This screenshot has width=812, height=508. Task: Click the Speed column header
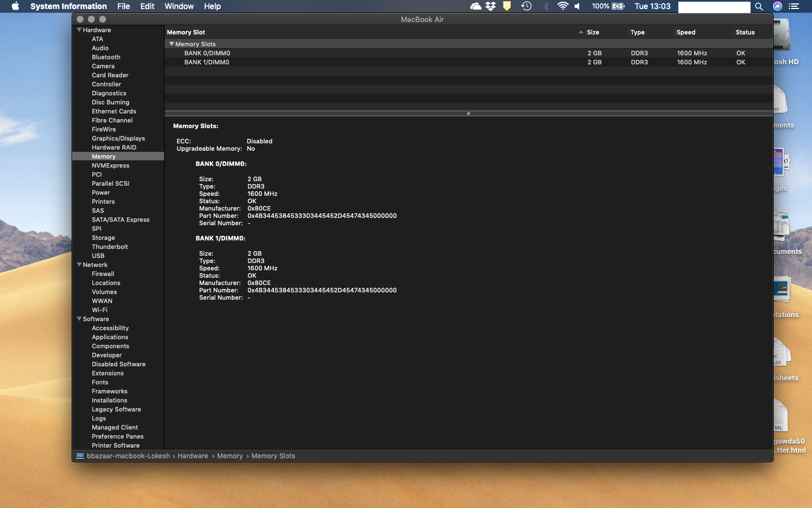[686, 32]
